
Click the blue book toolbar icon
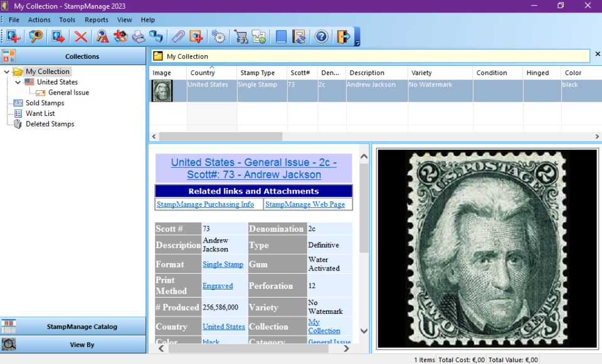click(x=281, y=36)
